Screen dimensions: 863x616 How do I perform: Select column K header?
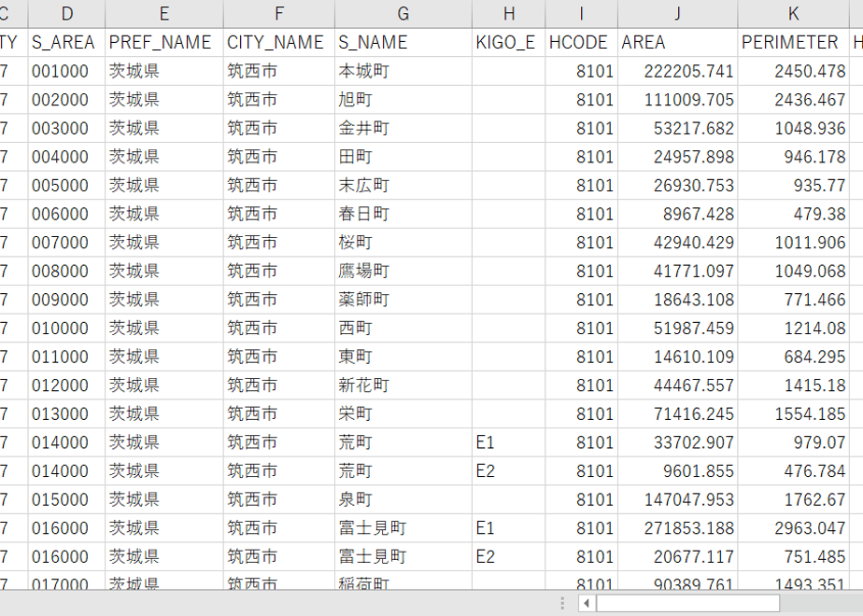click(794, 14)
